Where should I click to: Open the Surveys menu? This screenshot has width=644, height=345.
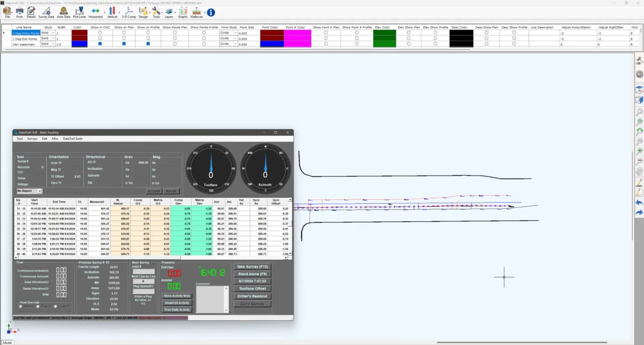(x=32, y=139)
